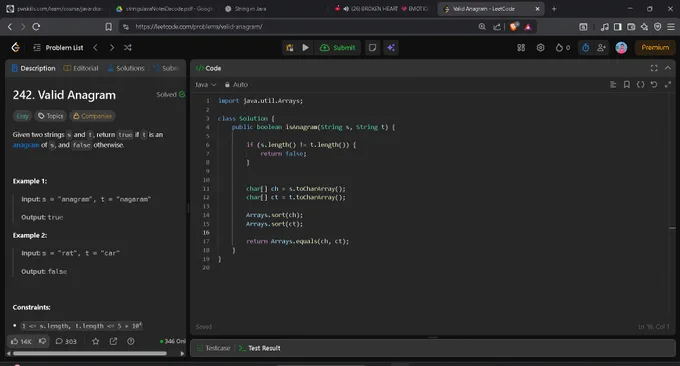Reset code with the undo arrow icon
Screen dimensions: 680x366
pyautogui.click(x=654, y=85)
